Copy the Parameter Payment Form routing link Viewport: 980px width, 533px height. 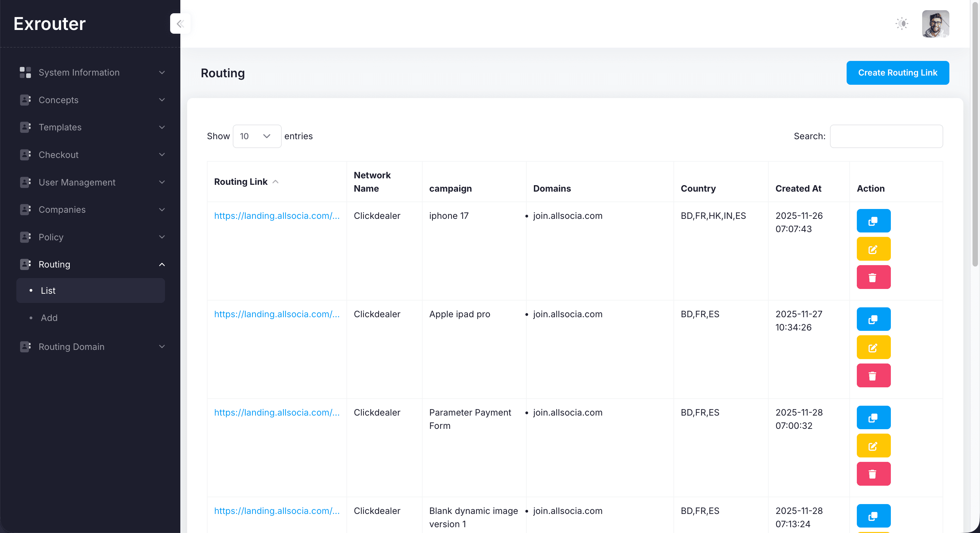[x=873, y=417]
